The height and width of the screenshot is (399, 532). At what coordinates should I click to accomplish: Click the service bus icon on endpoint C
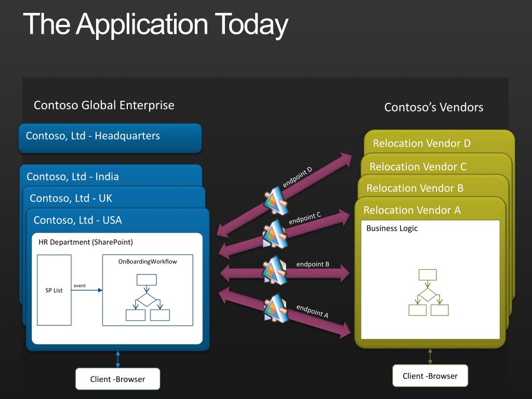pos(275,235)
